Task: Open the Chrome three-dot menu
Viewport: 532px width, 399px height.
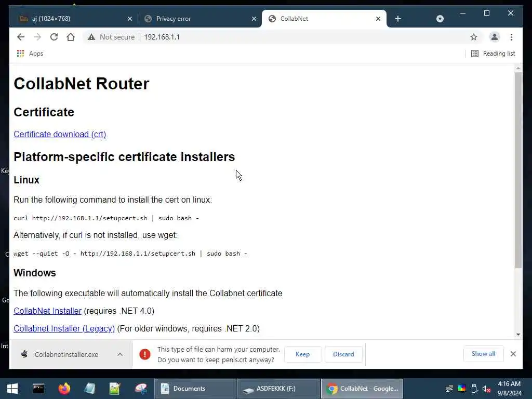Action: pos(511,37)
